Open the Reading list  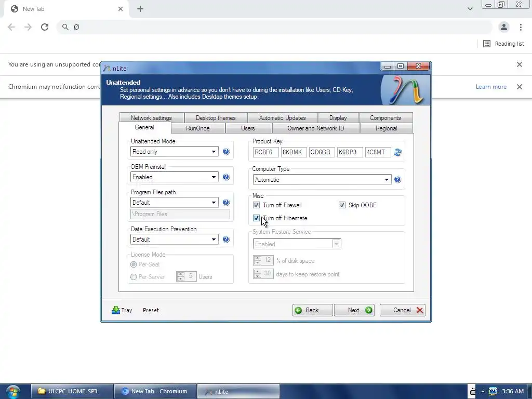pyautogui.click(x=503, y=44)
